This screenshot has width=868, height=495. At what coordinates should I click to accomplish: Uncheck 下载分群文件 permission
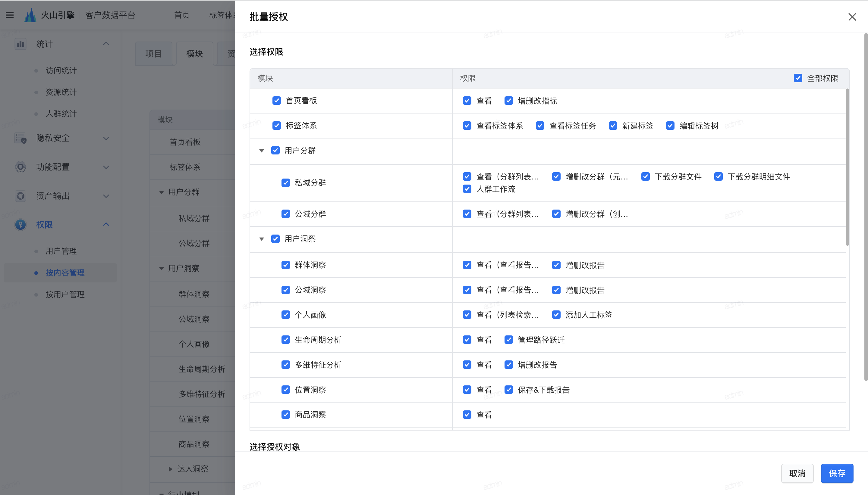[646, 176]
